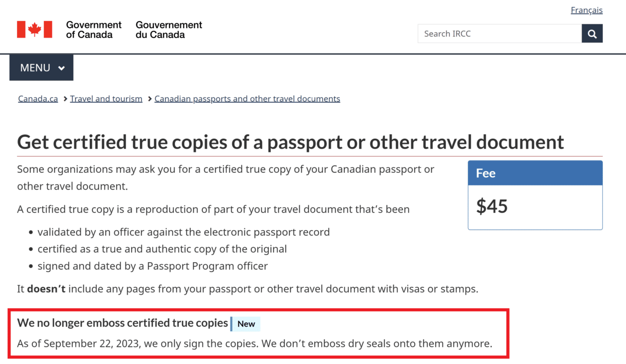Click the Fee panel header
Screen dimensions: 626x364
(x=535, y=173)
